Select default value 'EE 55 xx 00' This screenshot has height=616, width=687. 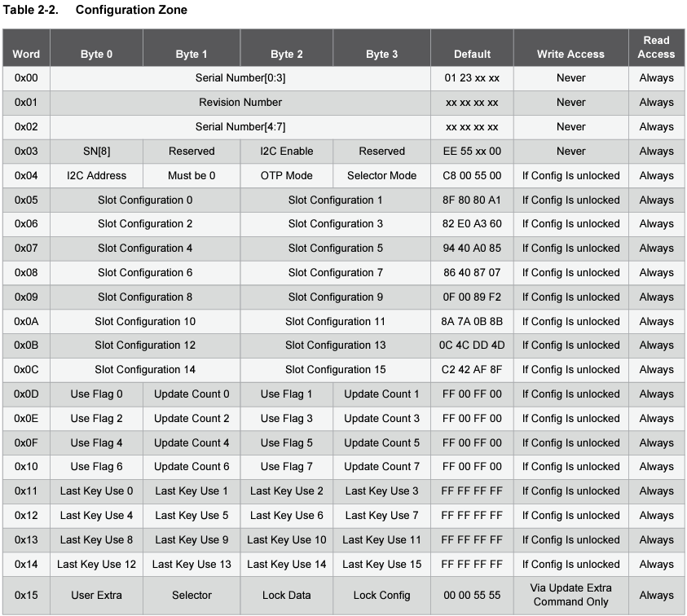pos(472,152)
